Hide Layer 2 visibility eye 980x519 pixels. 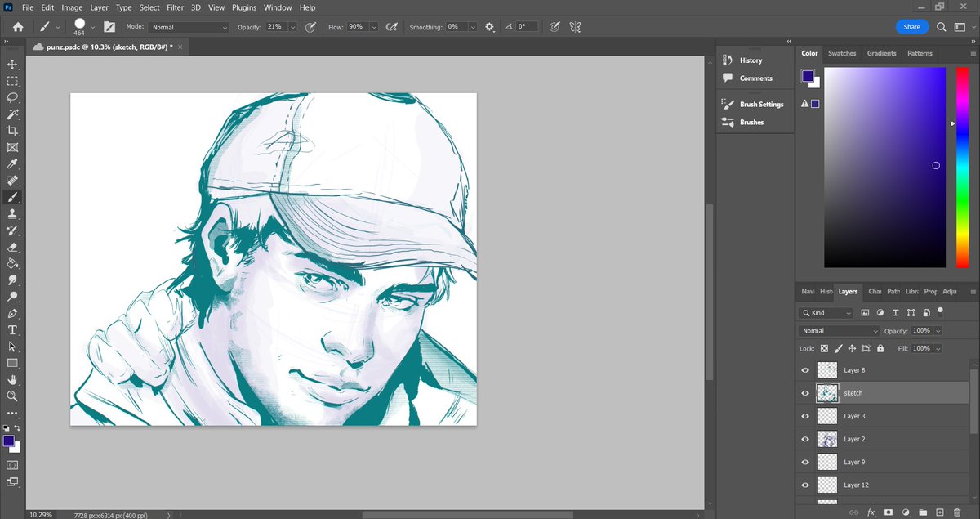[805, 439]
